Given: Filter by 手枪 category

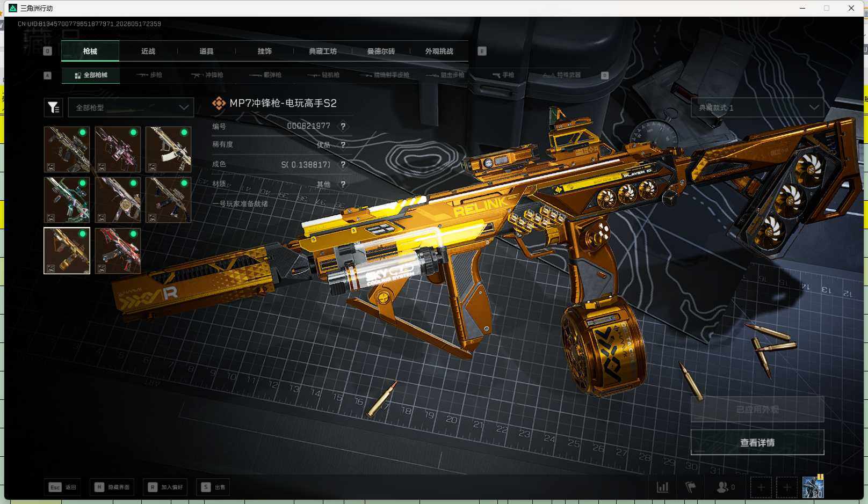Looking at the screenshot, I should point(503,75).
